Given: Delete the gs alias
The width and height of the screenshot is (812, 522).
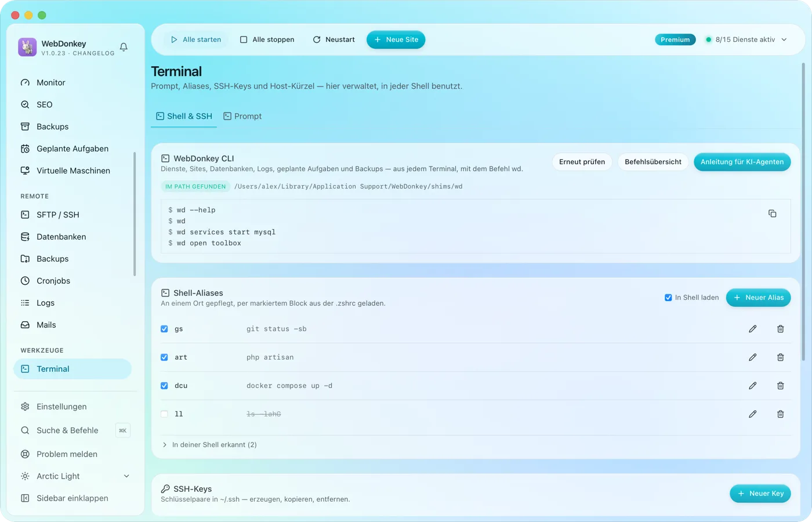Looking at the screenshot, I should (780, 329).
